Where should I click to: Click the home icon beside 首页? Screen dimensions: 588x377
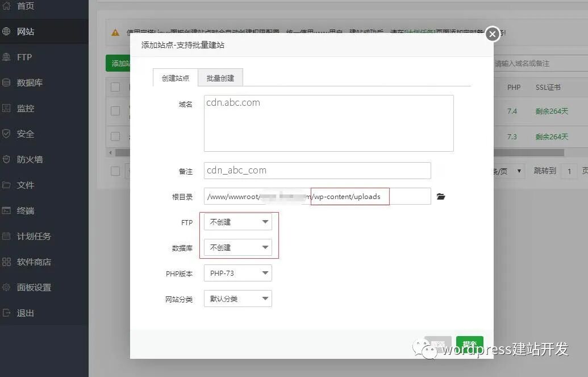[x=6, y=5]
